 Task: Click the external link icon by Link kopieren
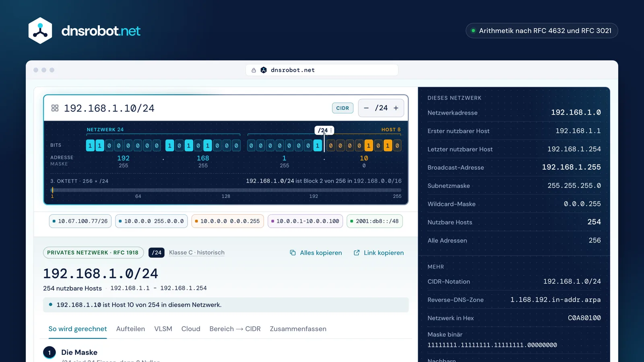coord(357,253)
